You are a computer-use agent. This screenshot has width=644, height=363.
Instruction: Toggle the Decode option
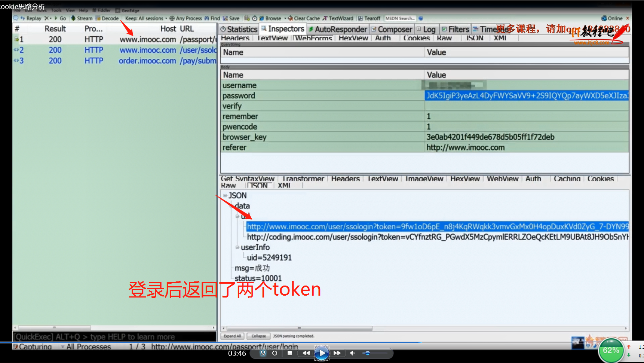pyautogui.click(x=107, y=18)
